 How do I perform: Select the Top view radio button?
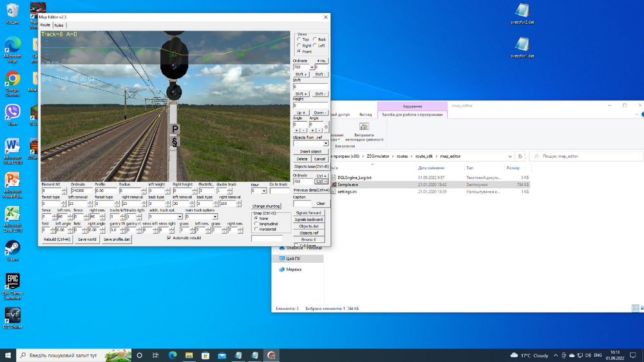point(299,40)
